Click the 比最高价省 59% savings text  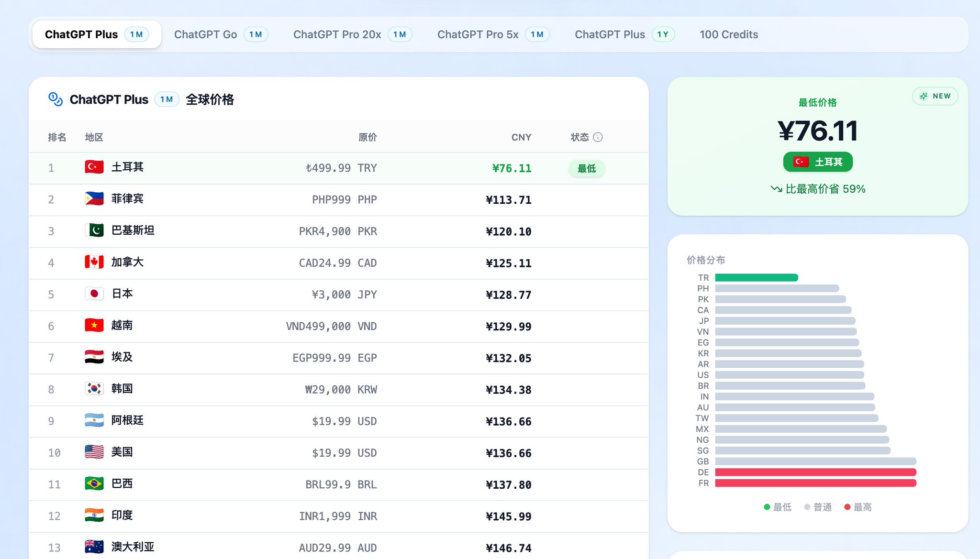point(825,189)
